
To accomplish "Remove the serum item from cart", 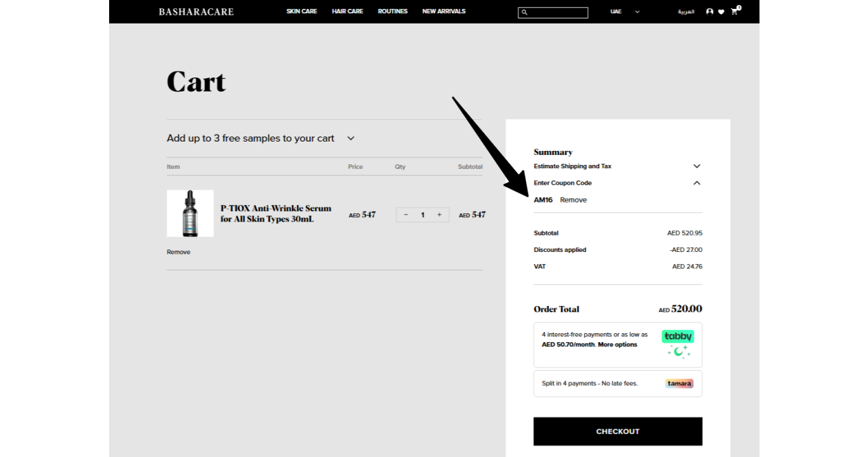I will [178, 252].
